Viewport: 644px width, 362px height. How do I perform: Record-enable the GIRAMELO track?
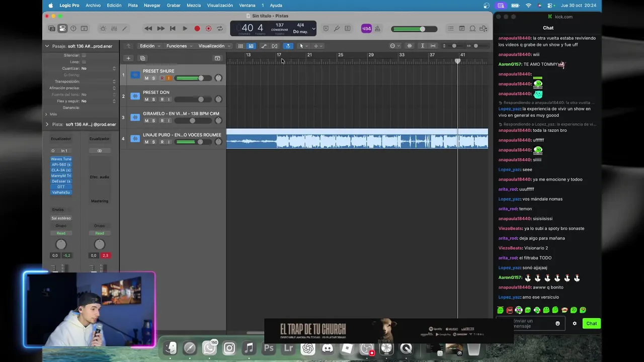click(162, 121)
